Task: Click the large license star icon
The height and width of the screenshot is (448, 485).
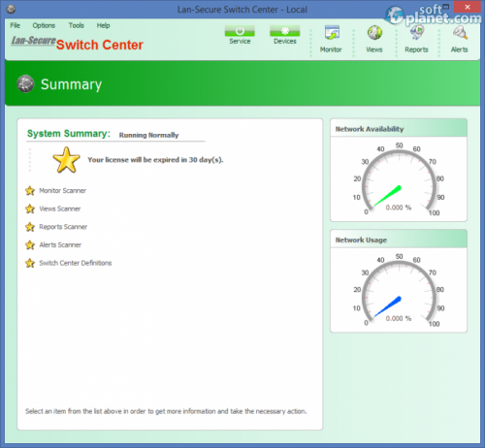Action: coord(66,160)
